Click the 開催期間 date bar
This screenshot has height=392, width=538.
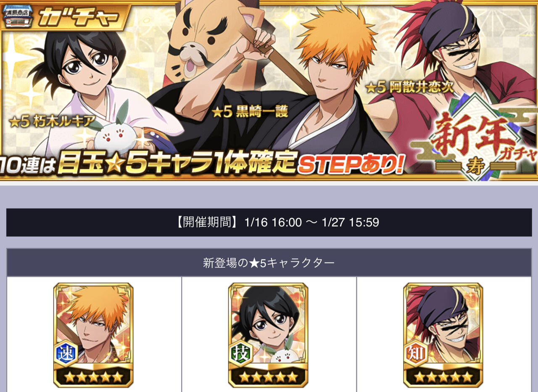coord(269,222)
